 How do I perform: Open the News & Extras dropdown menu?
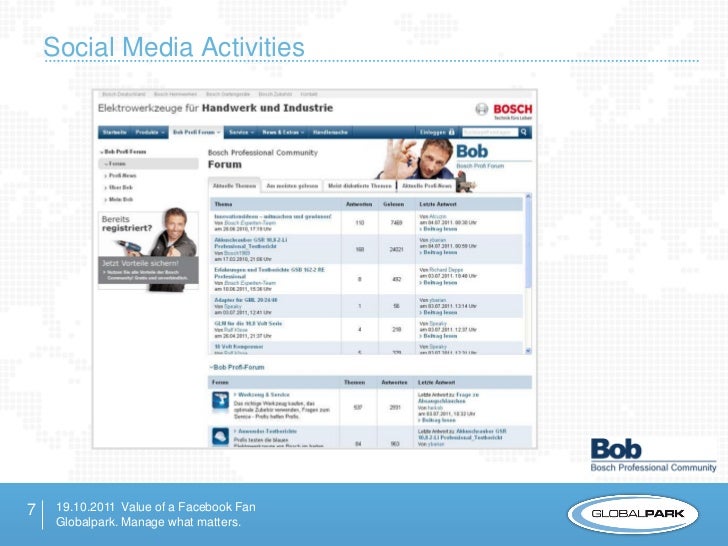coord(283,132)
